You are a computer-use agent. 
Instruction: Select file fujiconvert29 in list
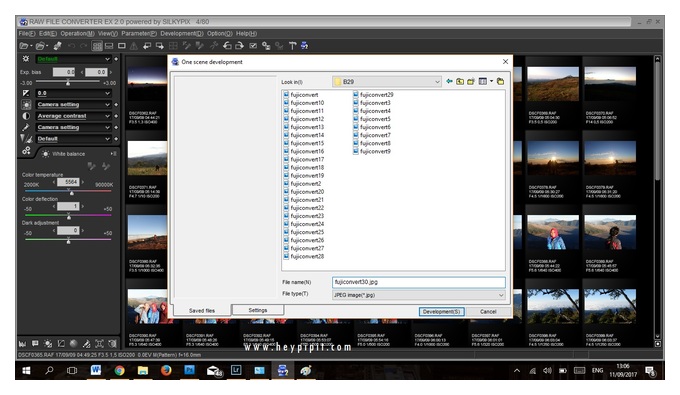coord(373,95)
